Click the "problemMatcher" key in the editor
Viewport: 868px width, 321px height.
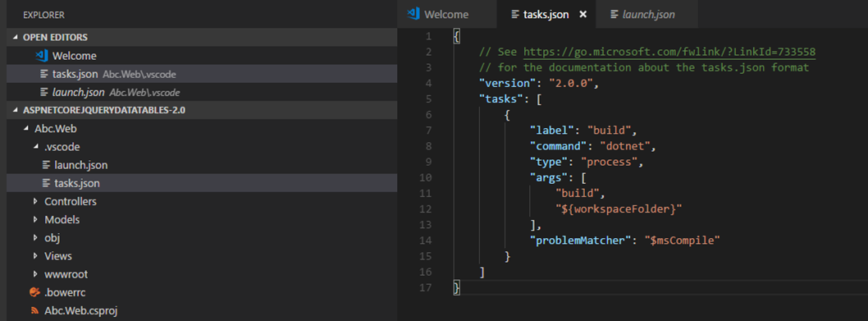coord(580,241)
